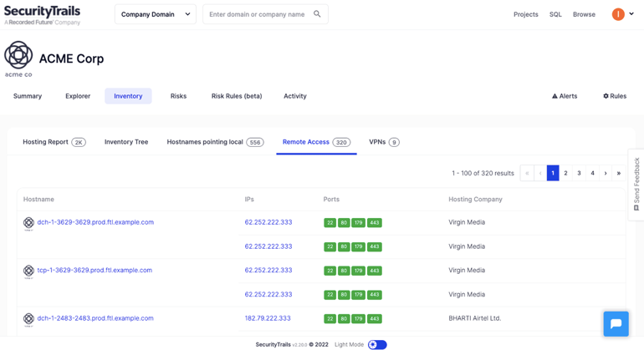Open the Projects page
644x350 pixels.
(x=525, y=14)
